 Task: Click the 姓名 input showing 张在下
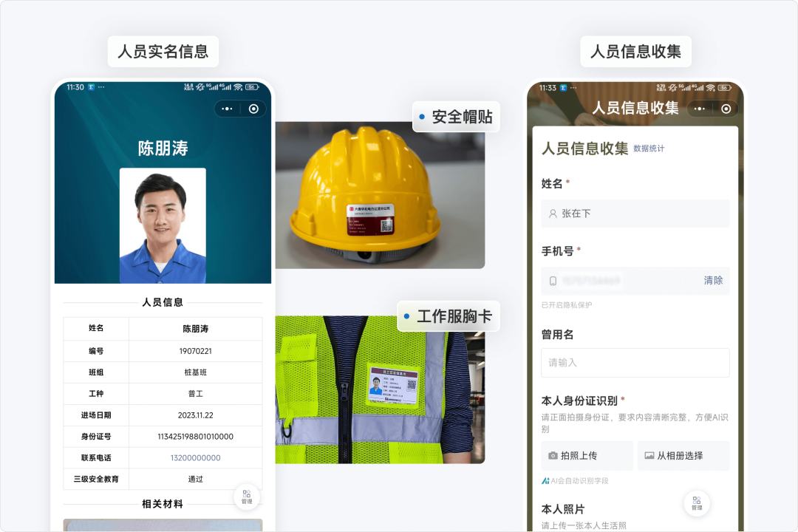coord(635,214)
